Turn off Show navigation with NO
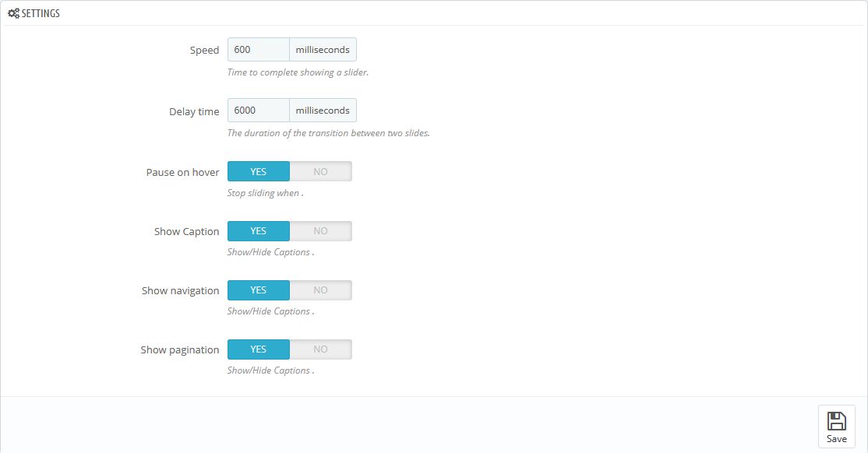Viewport: 868px width, 453px height. 320,290
